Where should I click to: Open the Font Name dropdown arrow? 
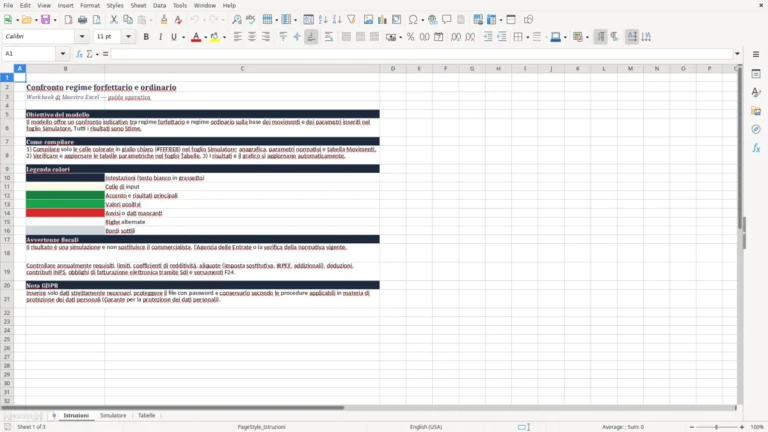[82, 37]
